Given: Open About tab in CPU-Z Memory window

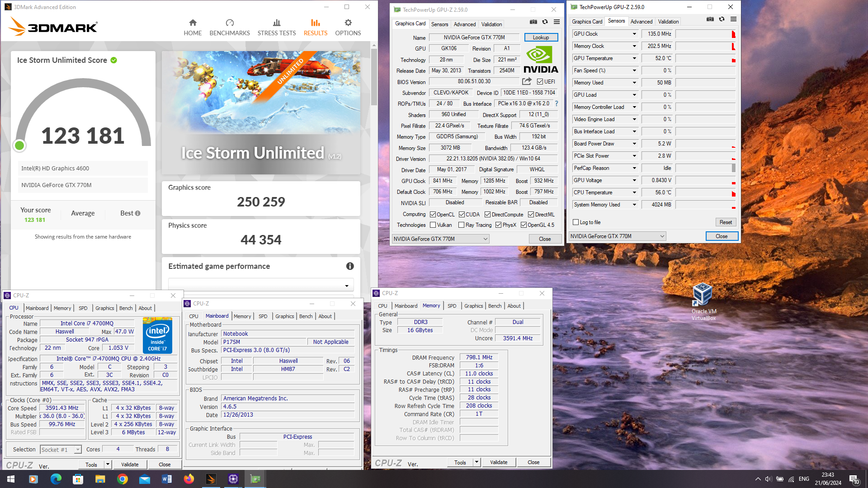Looking at the screenshot, I should tap(514, 306).
